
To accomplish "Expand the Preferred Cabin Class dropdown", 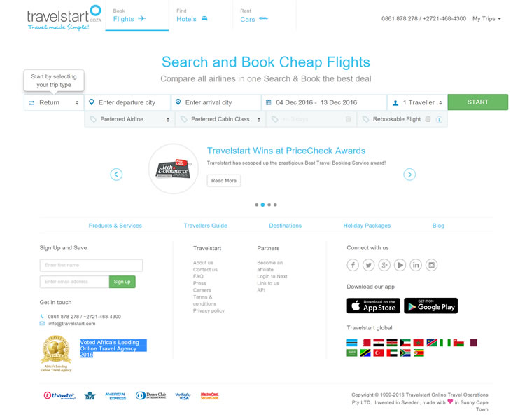I will pos(220,119).
